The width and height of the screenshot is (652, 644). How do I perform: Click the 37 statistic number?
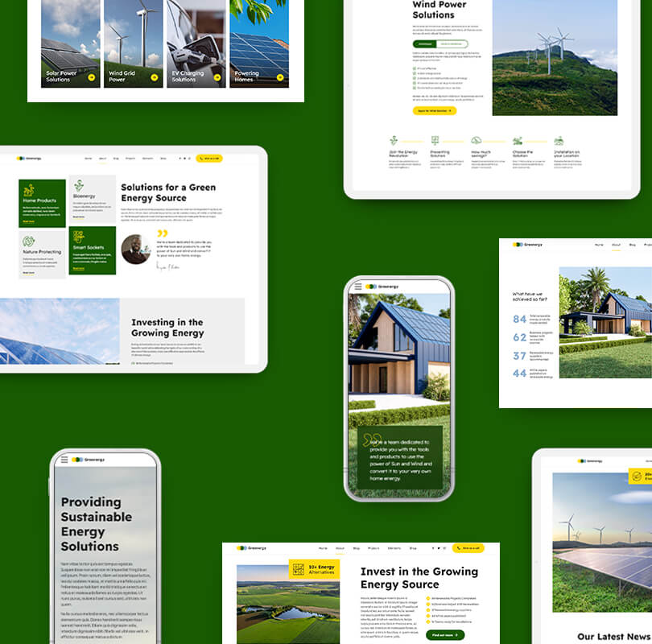(x=519, y=356)
